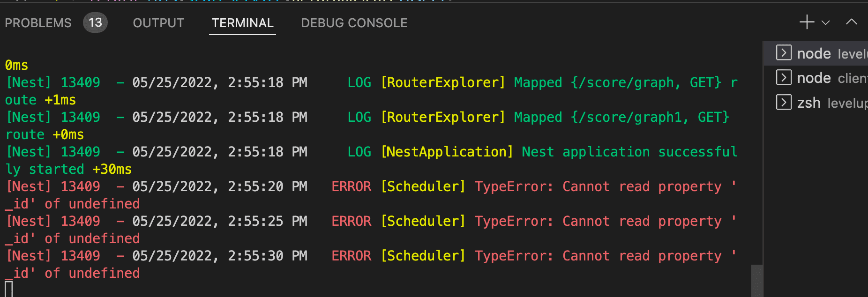Open a new terminal with plus icon
This screenshot has width=868, height=297.
click(x=807, y=22)
